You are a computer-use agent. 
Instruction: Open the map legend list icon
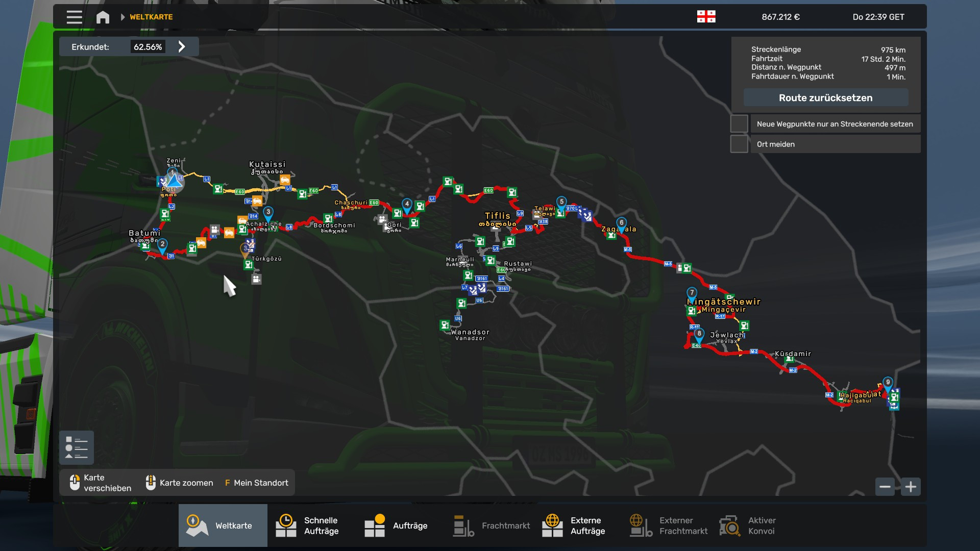[x=77, y=447]
